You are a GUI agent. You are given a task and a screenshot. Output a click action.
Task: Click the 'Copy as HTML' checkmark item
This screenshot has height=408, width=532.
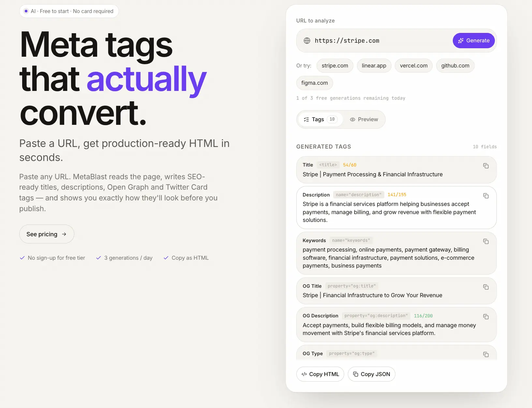[x=186, y=258]
